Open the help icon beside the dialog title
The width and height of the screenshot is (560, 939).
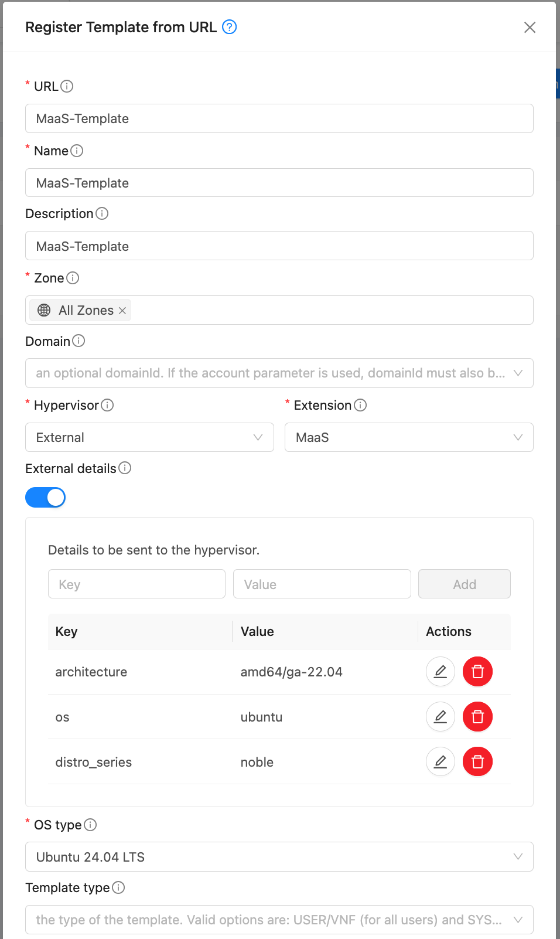pos(230,27)
